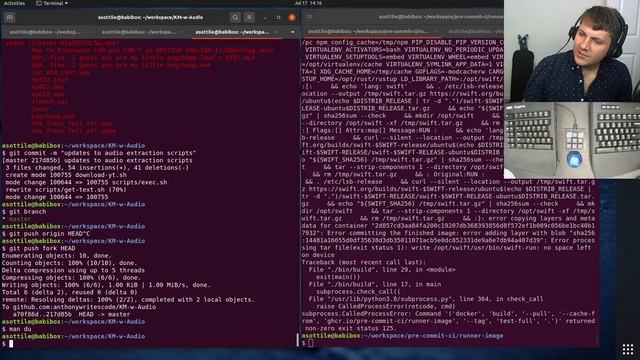Expand the tab list dropdown arrow in the left terminal

(292, 32)
